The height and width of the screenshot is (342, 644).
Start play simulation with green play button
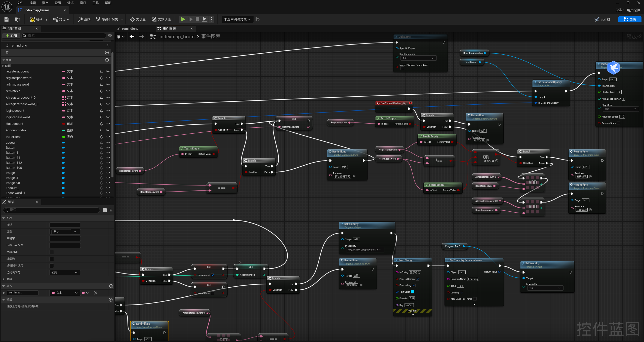point(183,19)
